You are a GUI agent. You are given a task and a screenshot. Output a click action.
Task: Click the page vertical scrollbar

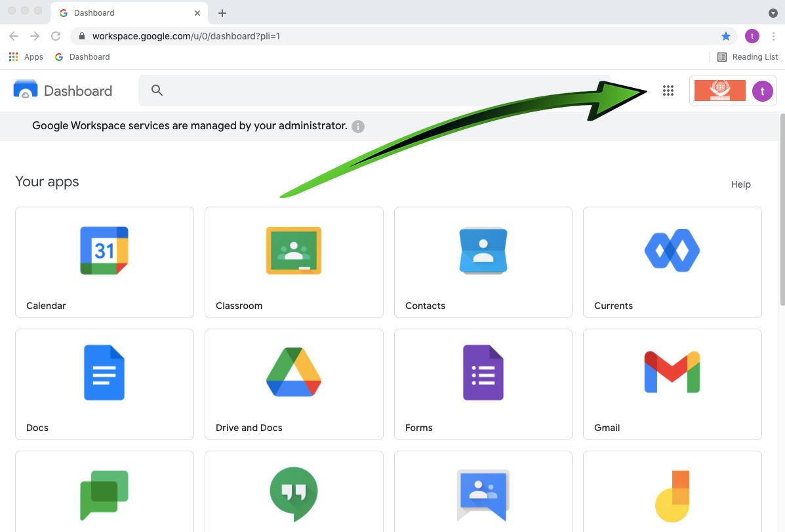tap(782, 209)
